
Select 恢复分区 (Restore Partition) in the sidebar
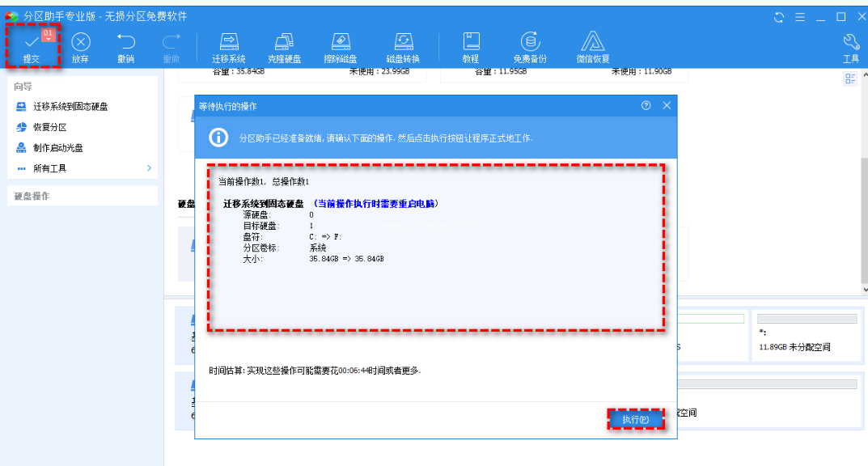click(49, 128)
